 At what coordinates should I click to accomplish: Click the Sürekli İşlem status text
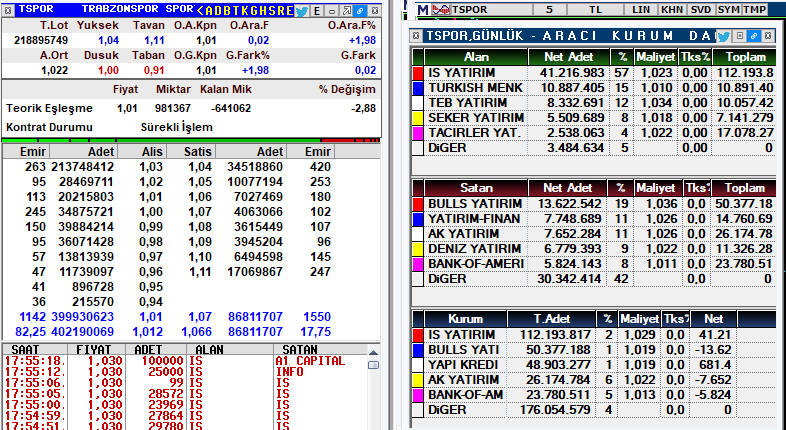(x=177, y=127)
